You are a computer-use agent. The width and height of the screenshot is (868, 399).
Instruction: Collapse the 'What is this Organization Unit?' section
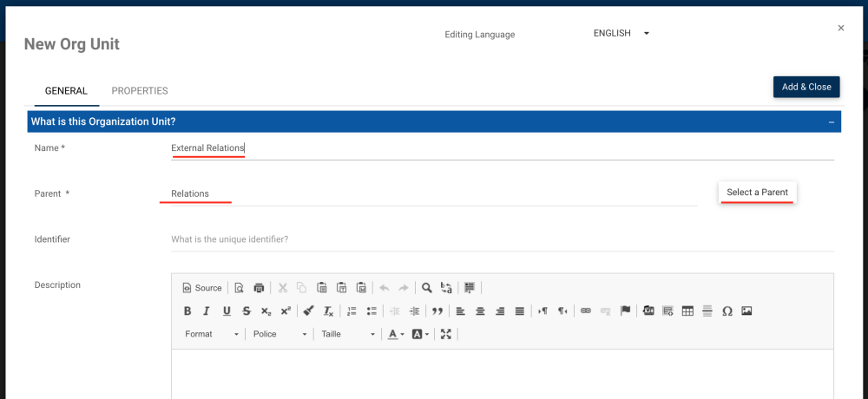(832, 121)
